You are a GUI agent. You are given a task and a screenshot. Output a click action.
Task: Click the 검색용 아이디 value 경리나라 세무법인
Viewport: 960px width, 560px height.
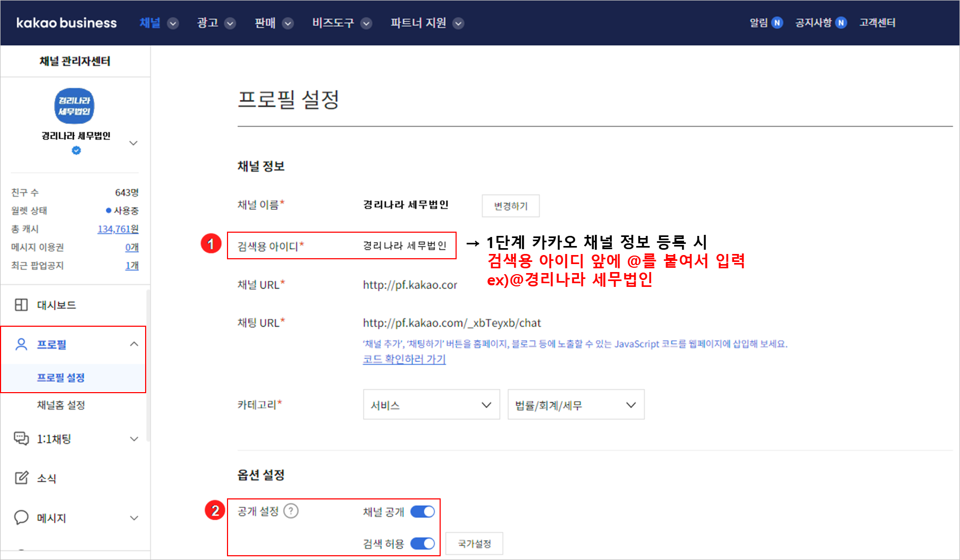point(405,245)
